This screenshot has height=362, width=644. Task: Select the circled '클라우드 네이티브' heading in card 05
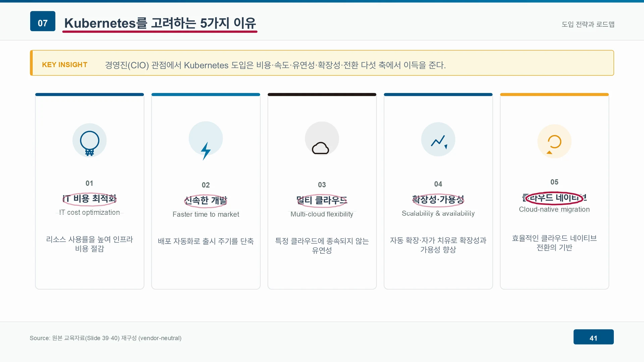click(554, 198)
